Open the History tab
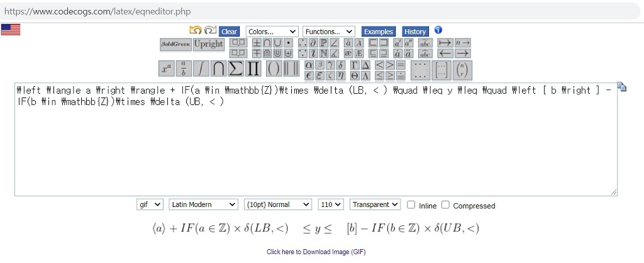644x263 pixels. 414,31
